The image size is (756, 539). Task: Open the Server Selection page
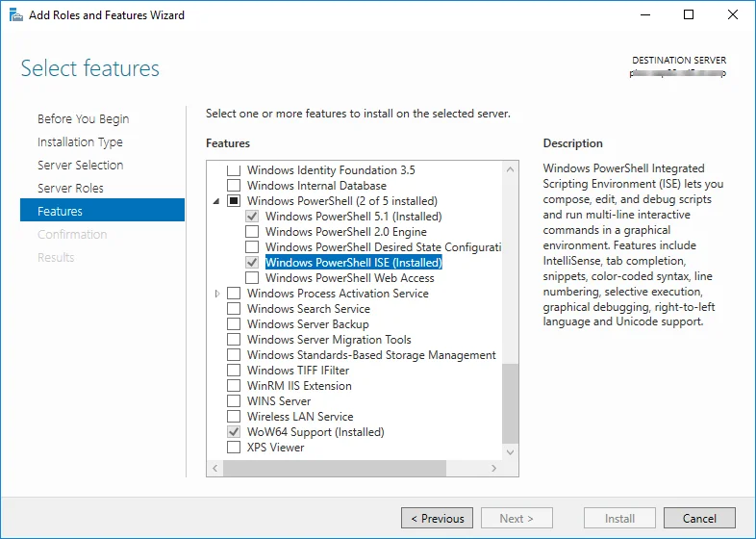(x=80, y=166)
